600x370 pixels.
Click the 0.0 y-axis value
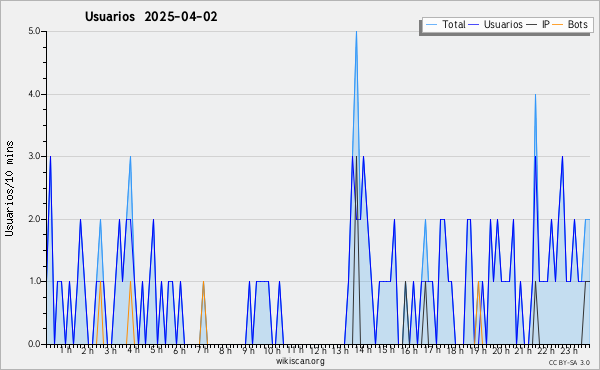point(34,344)
